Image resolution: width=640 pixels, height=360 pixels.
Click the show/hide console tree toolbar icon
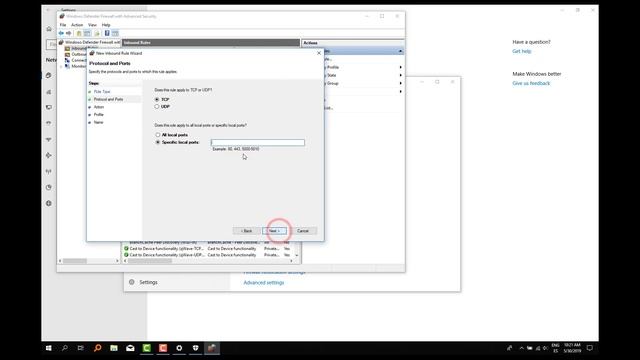87,33
